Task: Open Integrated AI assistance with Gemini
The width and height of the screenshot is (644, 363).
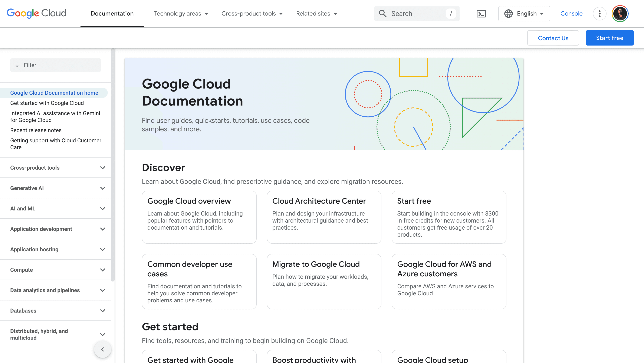Action: pos(55,117)
